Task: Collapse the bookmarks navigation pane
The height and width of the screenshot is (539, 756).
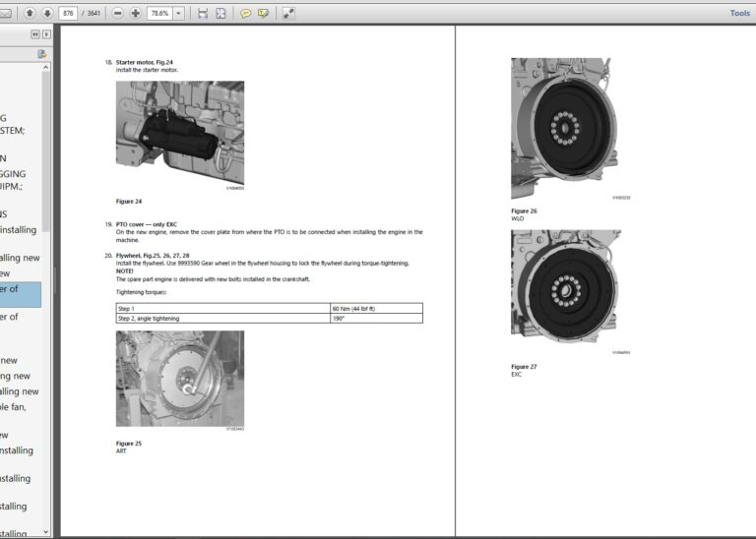Action: [x=35, y=34]
